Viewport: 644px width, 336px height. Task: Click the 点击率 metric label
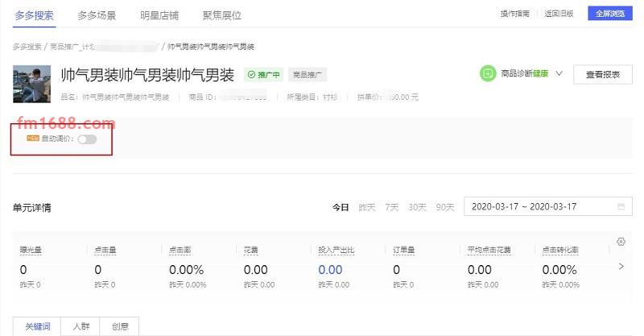point(180,250)
